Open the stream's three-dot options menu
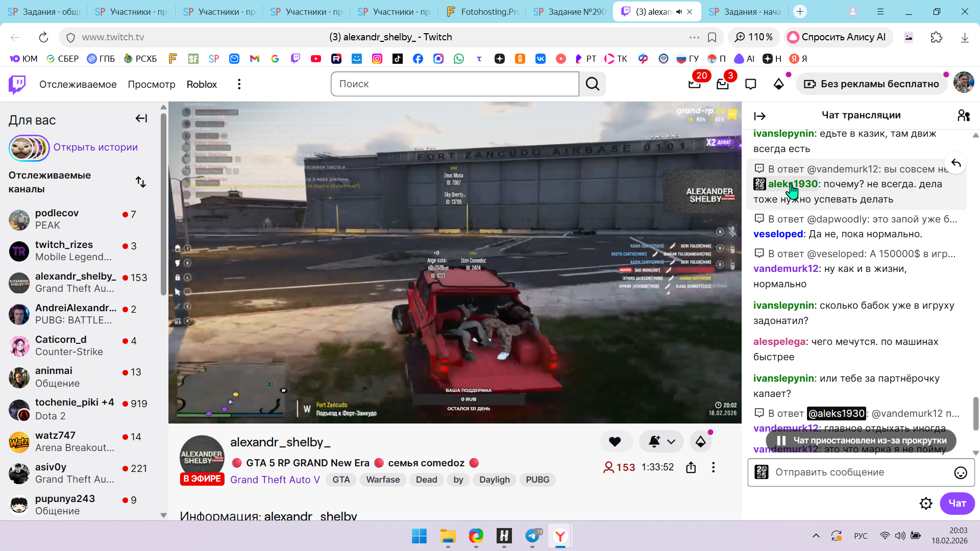 (x=713, y=467)
